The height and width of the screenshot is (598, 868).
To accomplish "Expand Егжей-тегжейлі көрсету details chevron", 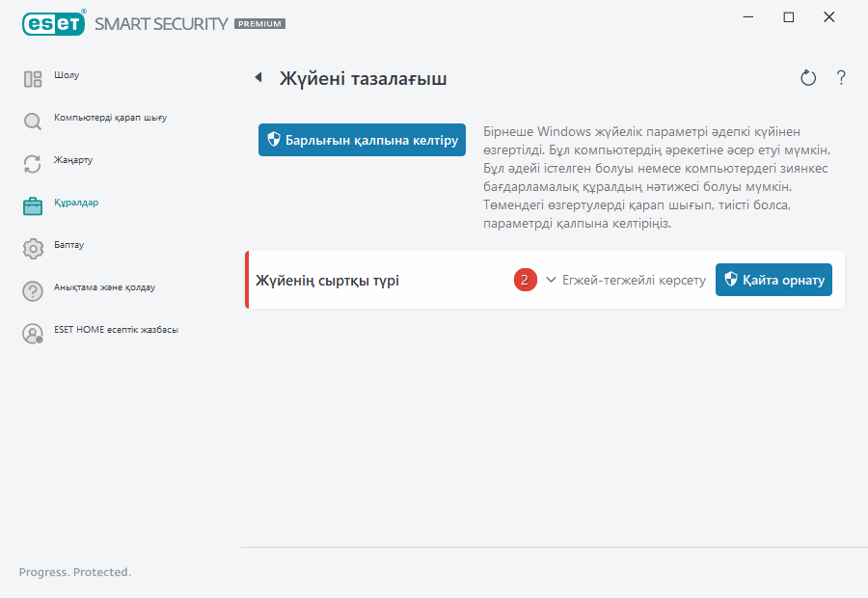I will click(550, 280).
